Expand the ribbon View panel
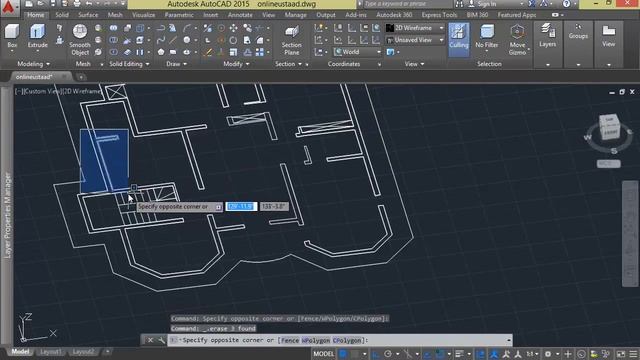 pyautogui.click(x=414, y=64)
